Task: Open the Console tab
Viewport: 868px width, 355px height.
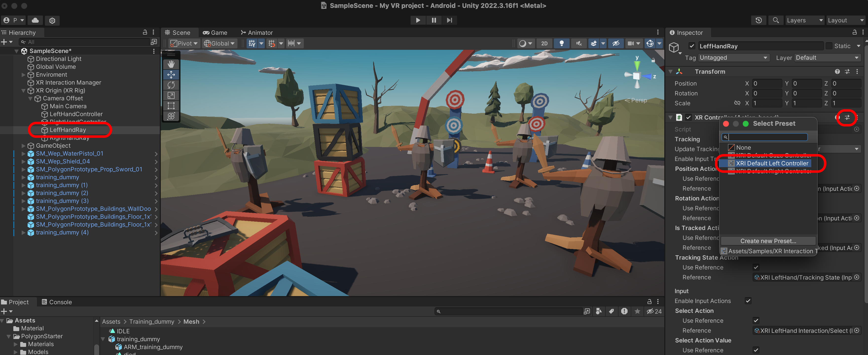Action: pos(57,302)
